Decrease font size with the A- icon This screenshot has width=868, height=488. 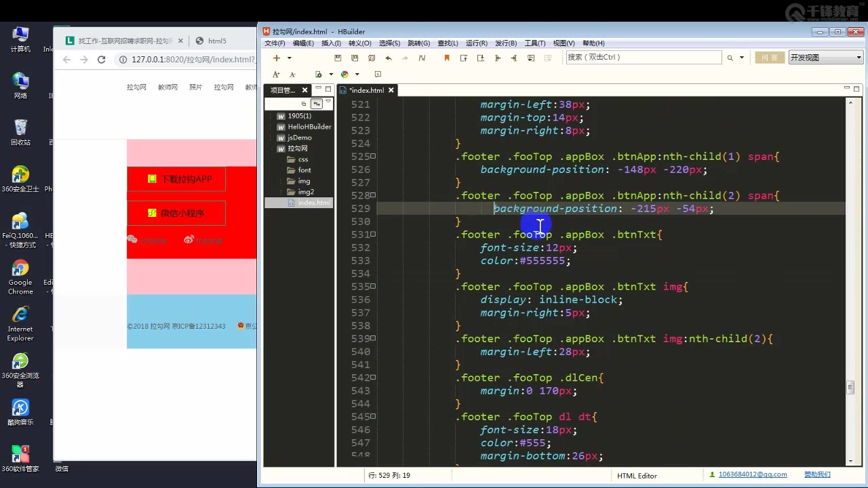tap(292, 75)
